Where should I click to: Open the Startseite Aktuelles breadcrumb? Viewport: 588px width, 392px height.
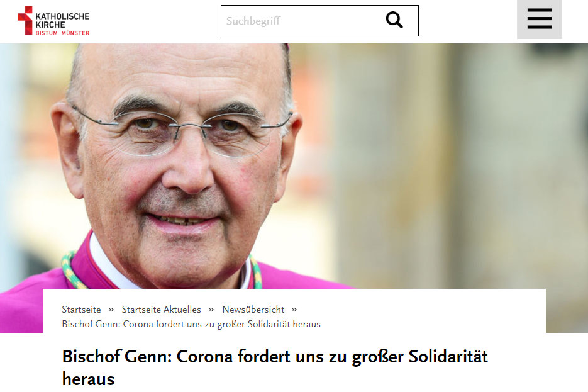[161, 310]
